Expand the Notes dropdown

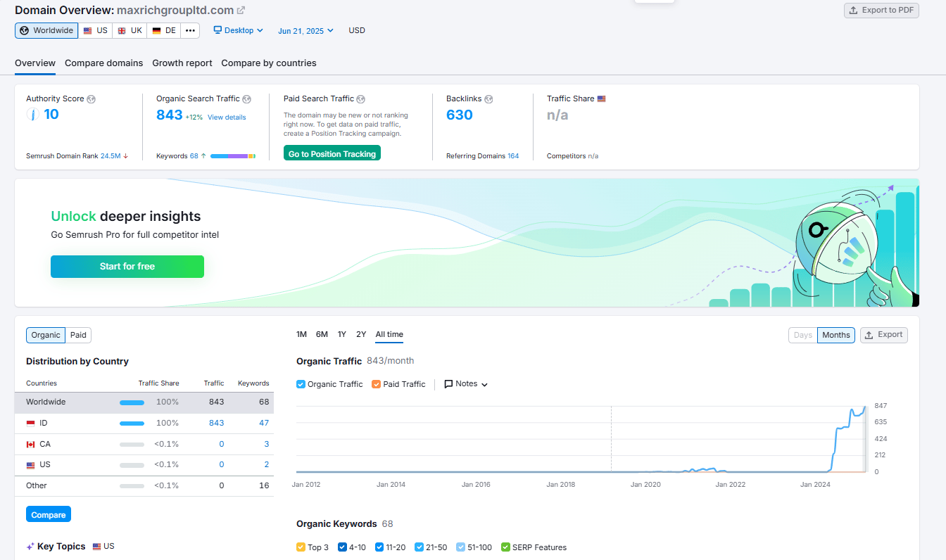466,384
